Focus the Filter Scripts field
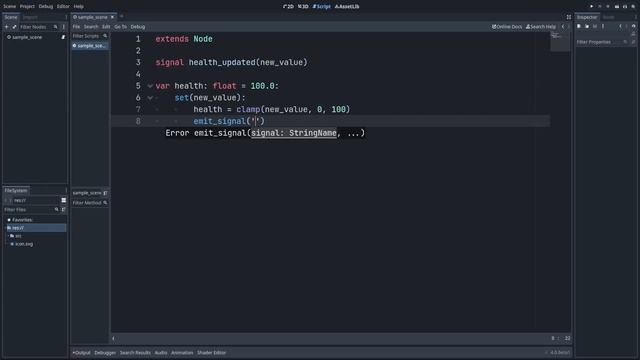This screenshot has width=640, height=360. click(x=89, y=36)
